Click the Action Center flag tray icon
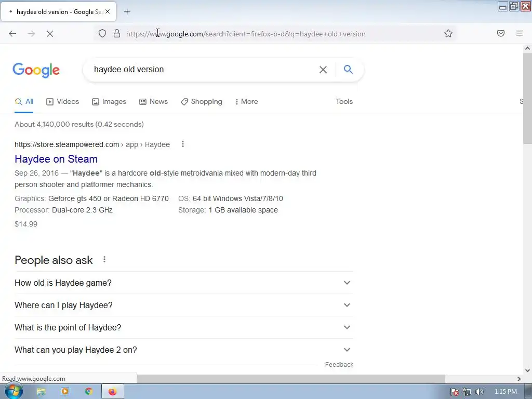The width and height of the screenshot is (532, 399). coord(455,392)
